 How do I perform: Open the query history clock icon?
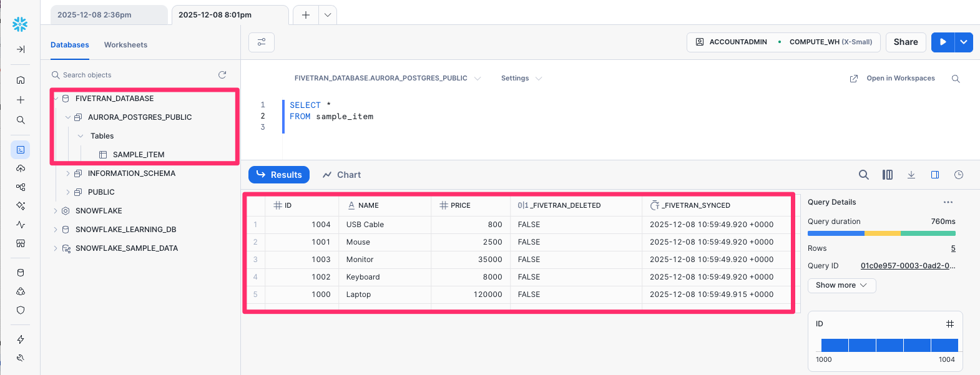(959, 175)
